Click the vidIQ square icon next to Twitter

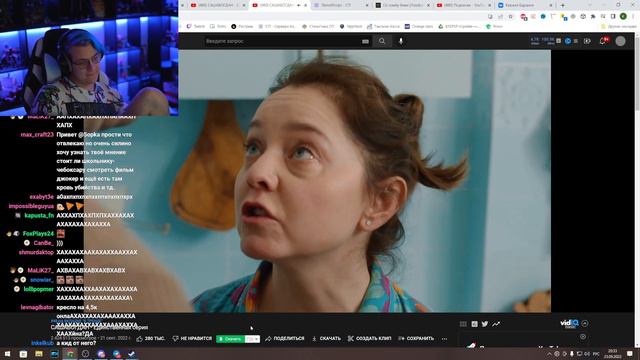474,324
